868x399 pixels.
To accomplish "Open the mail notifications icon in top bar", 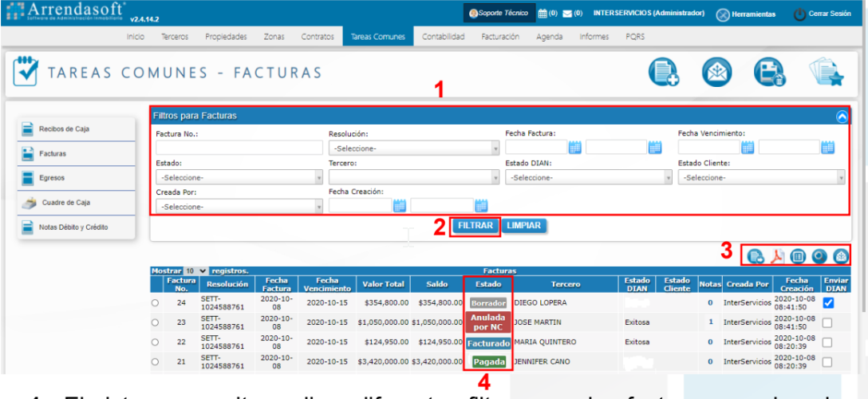I will pyautogui.click(x=567, y=14).
